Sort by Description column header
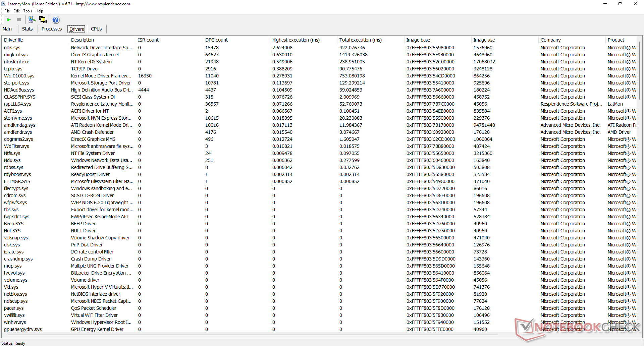The image size is (644, 346). pyautogui.click(x=102, y=40)
